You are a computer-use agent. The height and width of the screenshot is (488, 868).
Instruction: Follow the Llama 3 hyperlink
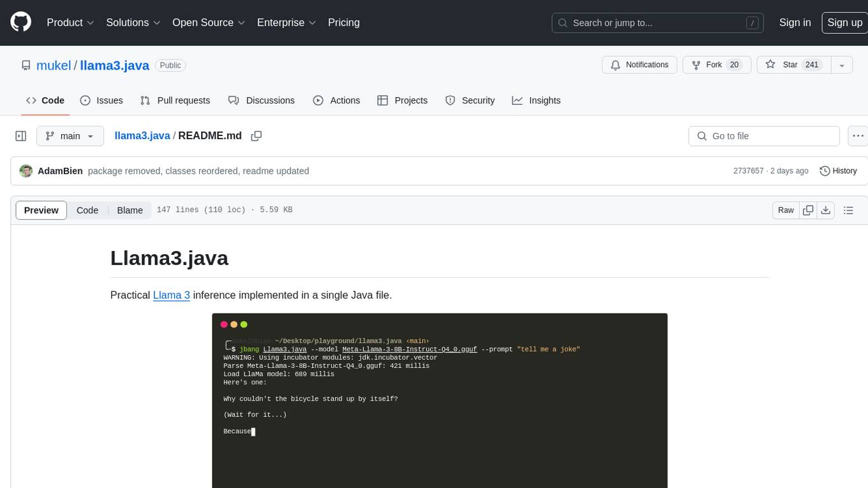[172, 295]
